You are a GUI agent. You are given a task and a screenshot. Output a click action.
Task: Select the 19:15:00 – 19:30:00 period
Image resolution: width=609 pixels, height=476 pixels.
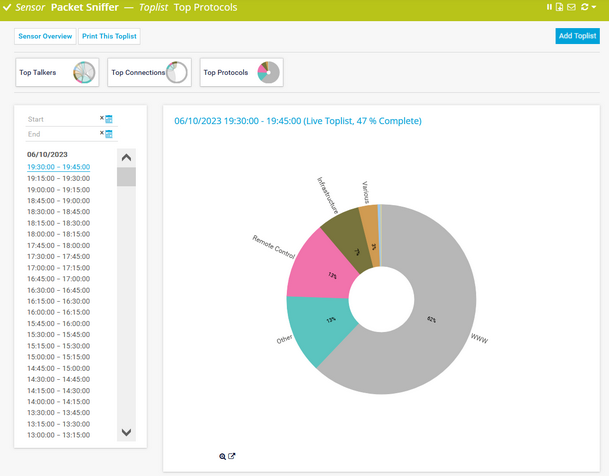pyautogui.click(x=59, y=178)
